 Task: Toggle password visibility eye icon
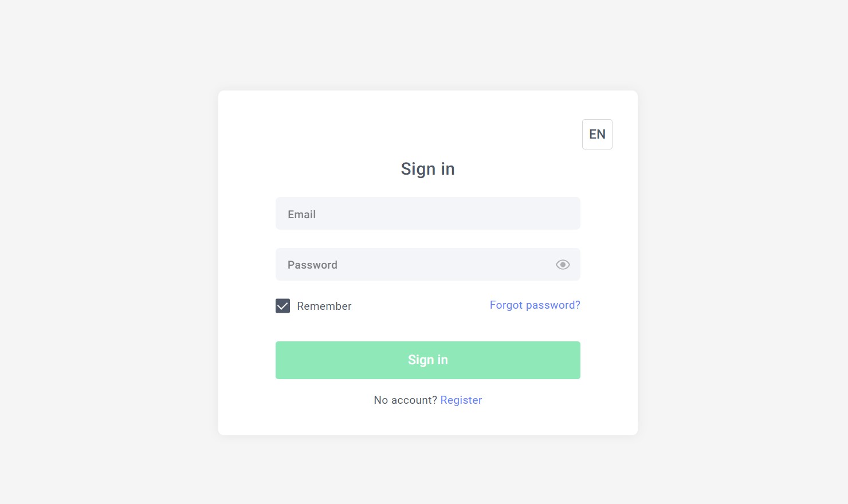click(x=563, y=265)
